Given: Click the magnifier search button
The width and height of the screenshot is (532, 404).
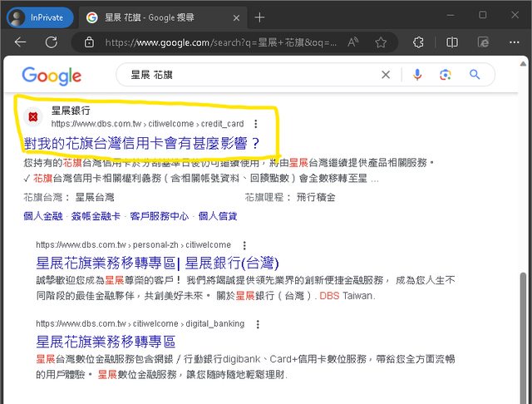Looking at the screenshot, I should click(x=475, y=75).
